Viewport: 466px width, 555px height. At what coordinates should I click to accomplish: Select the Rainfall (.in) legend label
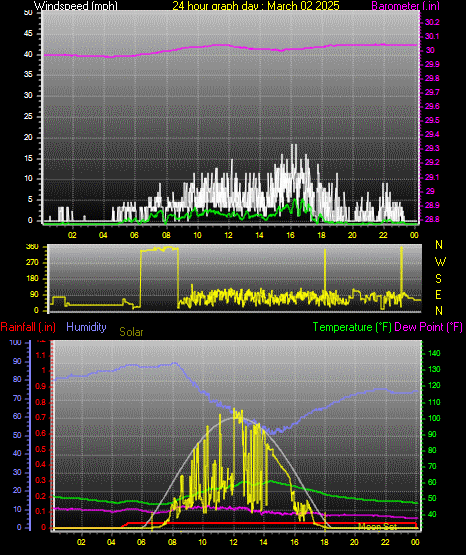coord(28,327)
